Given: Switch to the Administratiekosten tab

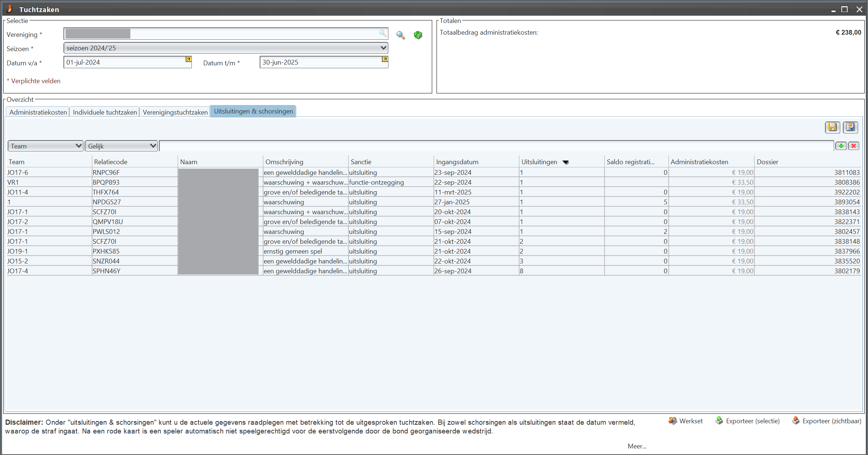Looking at the screenshot, I should pos(38,112).
